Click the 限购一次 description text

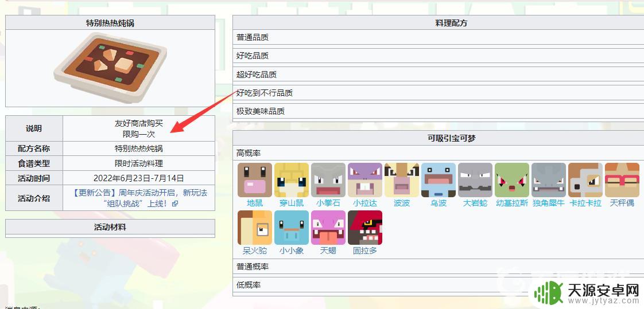pyautogui.click(x=139, y=134)
